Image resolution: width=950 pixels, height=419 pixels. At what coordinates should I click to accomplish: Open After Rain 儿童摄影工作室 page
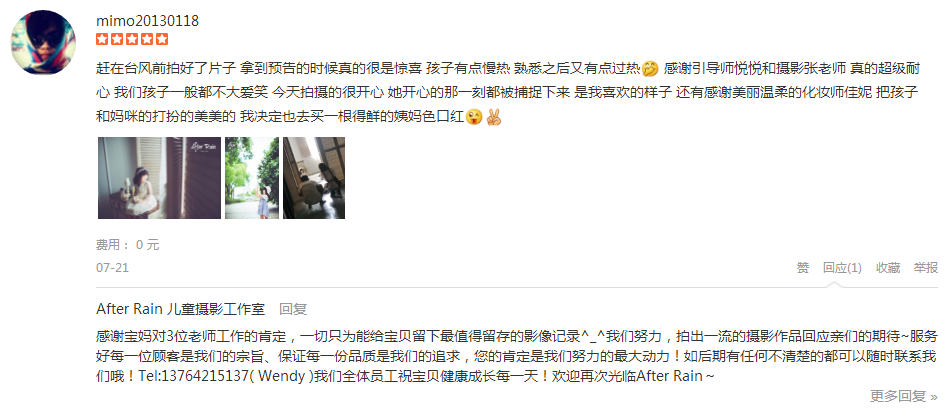point(181,309)
